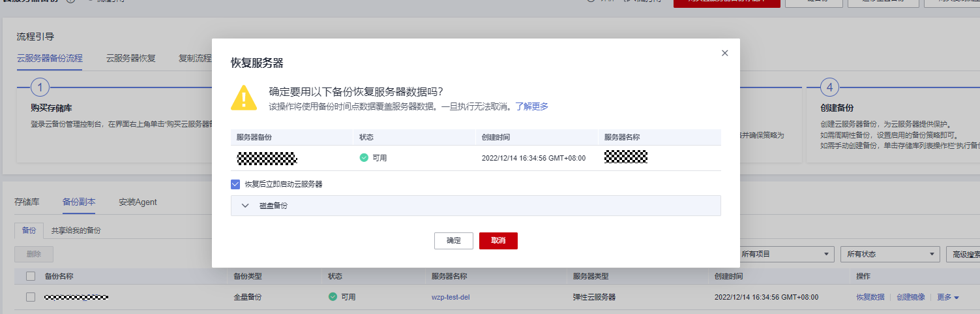The image size is (980, 314).
Task: Tick the checkbox of the 全量备份 row
Action: (x=31, y=297)
